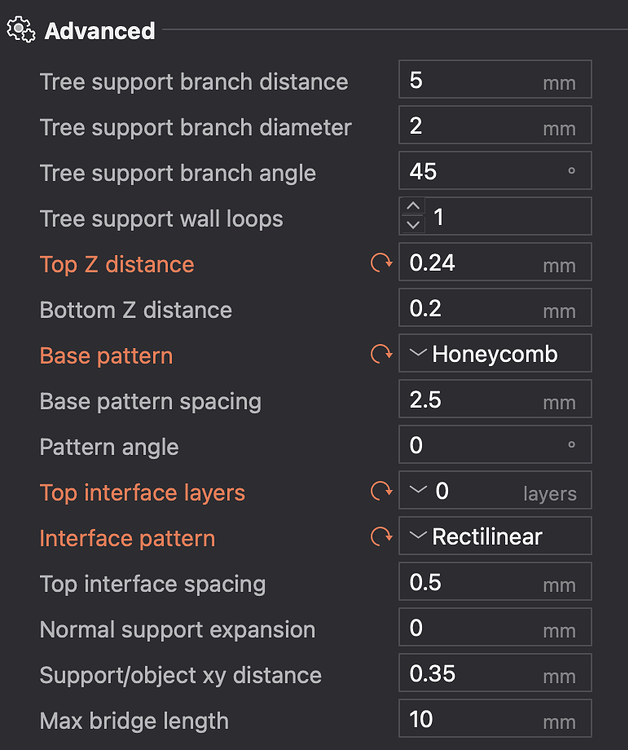Click the Interface pattern label
The width and height of the screenshot is (628, 750).
[127, 539]
